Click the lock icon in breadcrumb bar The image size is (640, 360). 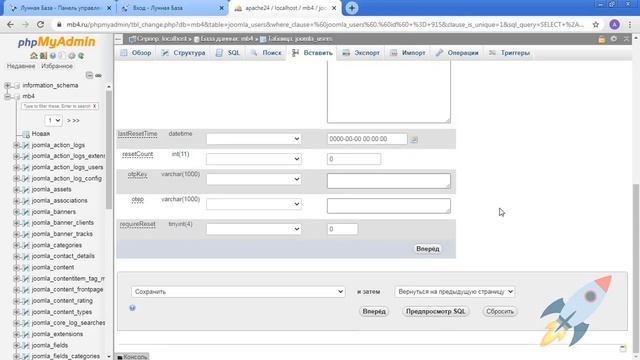point(602,39)
